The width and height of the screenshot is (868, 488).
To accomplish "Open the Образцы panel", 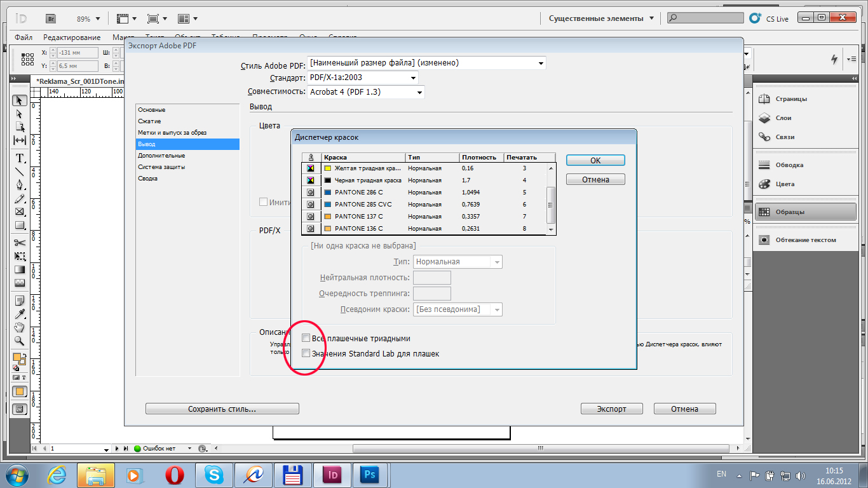I will [805, 212].
